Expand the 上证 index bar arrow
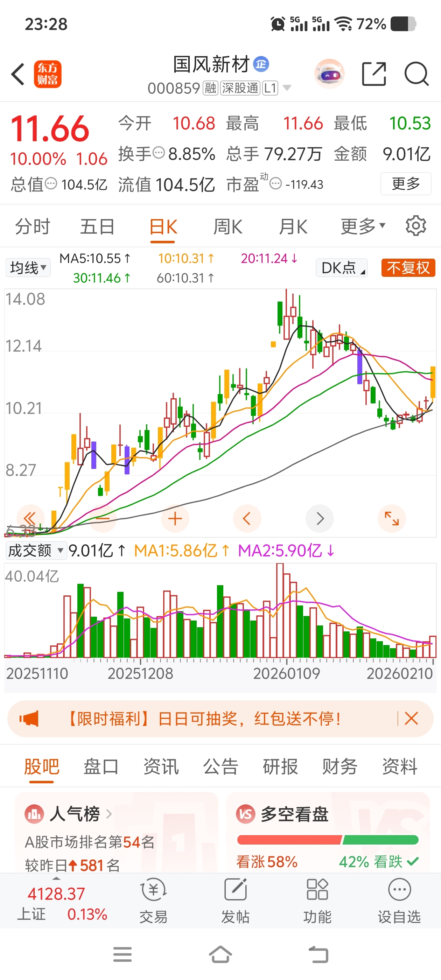 [x=56, y=878]
